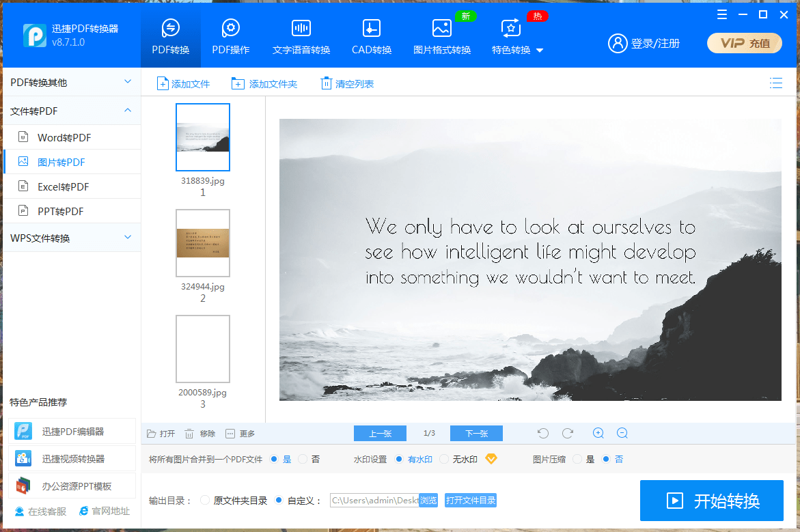Viewport: 800px width, 532px height.
Task: Launch 迅捷视频转换器 from recommended products
Action: click(x=72, y=458)
